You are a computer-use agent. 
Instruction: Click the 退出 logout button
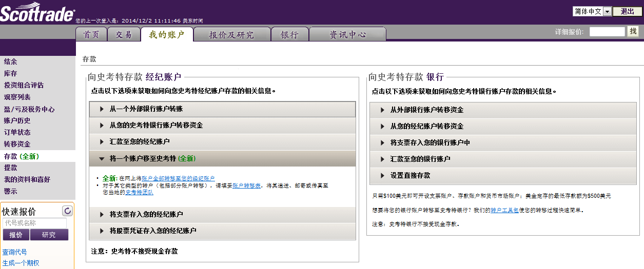click(627, 11)
